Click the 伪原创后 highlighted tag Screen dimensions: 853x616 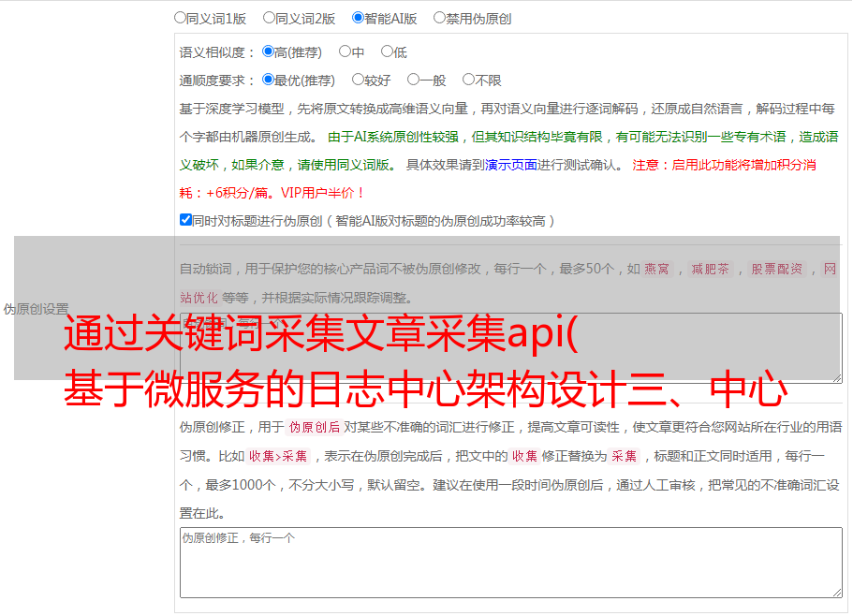[x=315, y=427]
